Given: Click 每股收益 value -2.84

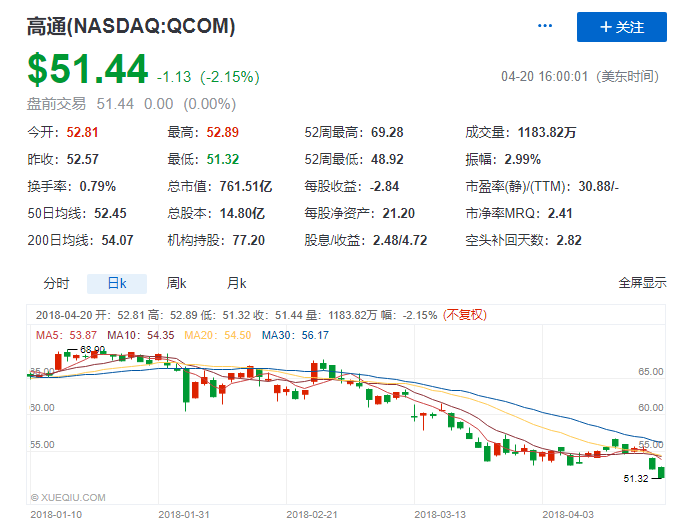Looking at the screenshot, I should [x=384, y=187].
